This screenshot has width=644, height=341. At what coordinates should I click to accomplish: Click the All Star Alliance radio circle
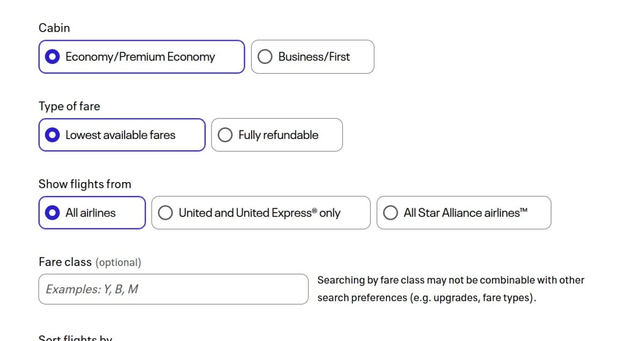pos(390,213)
